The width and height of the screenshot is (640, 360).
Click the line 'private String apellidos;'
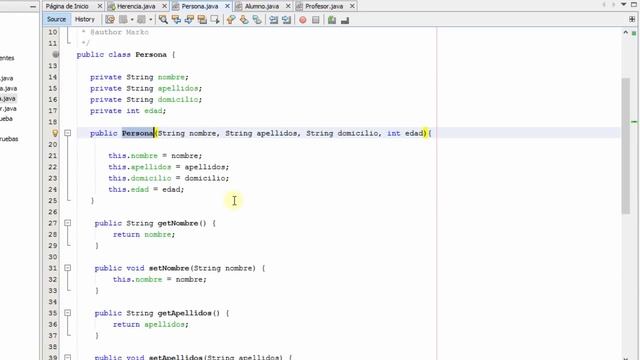click(146, 88)
